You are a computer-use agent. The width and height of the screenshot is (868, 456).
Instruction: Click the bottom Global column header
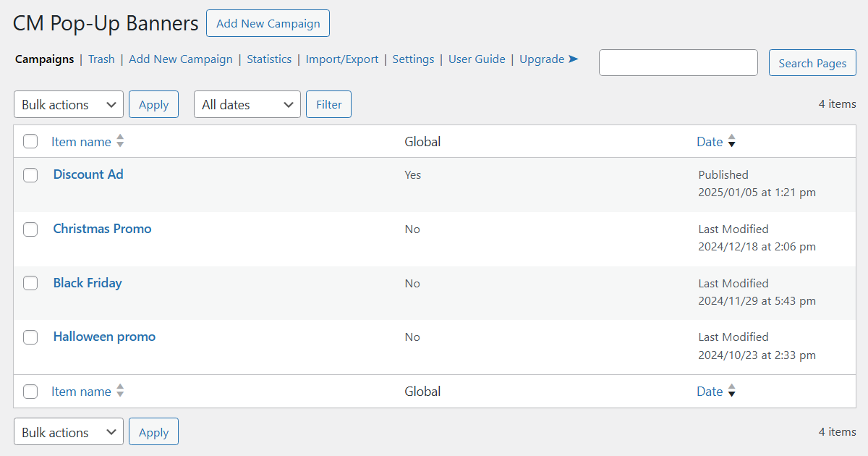[422, 392]
